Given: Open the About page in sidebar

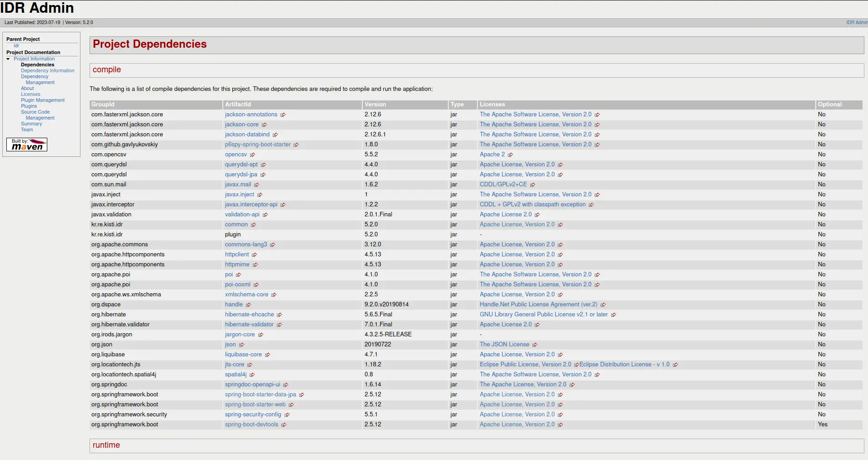Looking at the screenshot, I should point(27,88).
